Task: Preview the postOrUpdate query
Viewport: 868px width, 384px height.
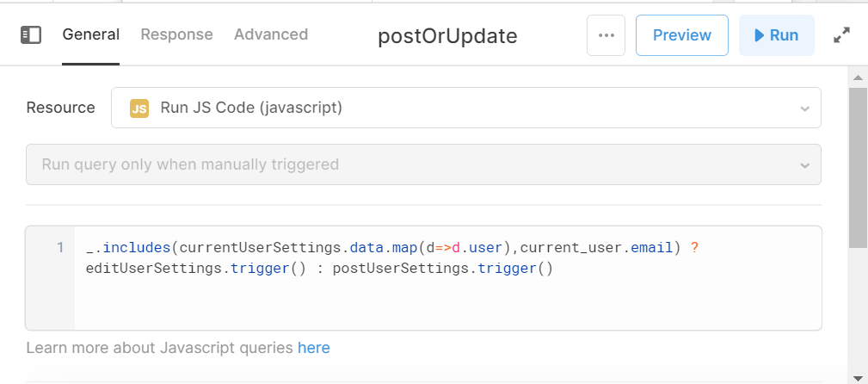Action: click(682, 35)
